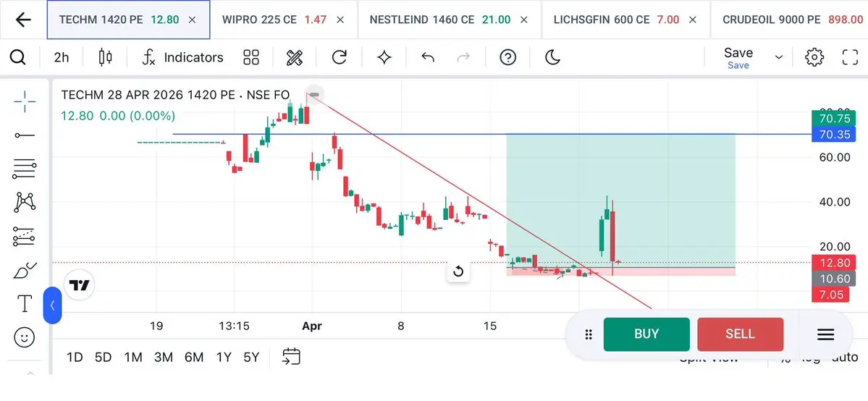The height and width of the screenshot is (401, 868).
Task: Select the crosshair cursor tool
Action: [25, 101]
